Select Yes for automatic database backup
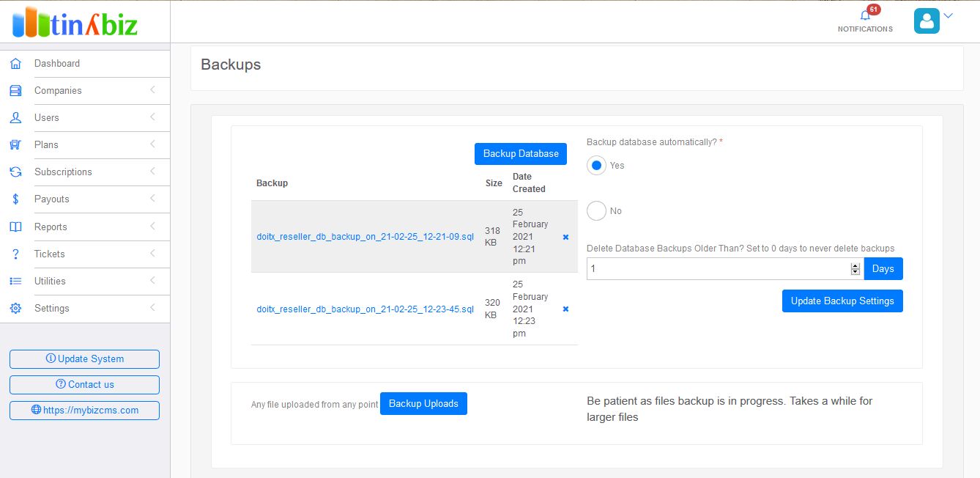This screenshot has height=478, width=980. (596, 166)
